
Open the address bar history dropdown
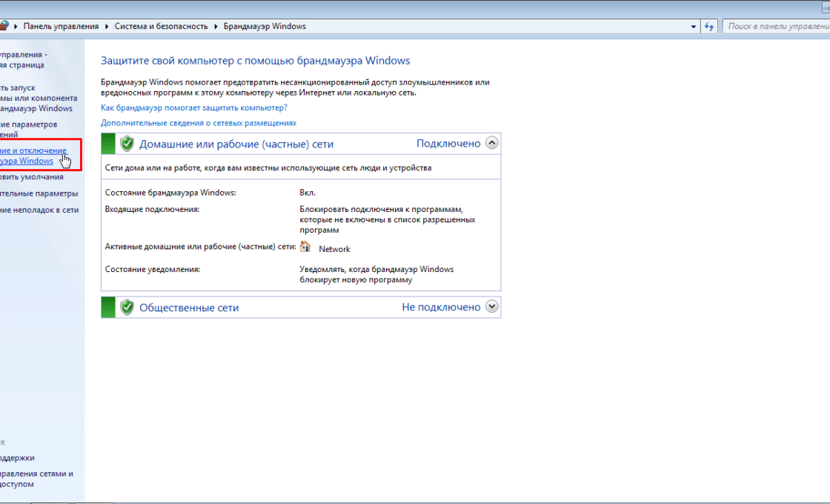click(694, 26)
